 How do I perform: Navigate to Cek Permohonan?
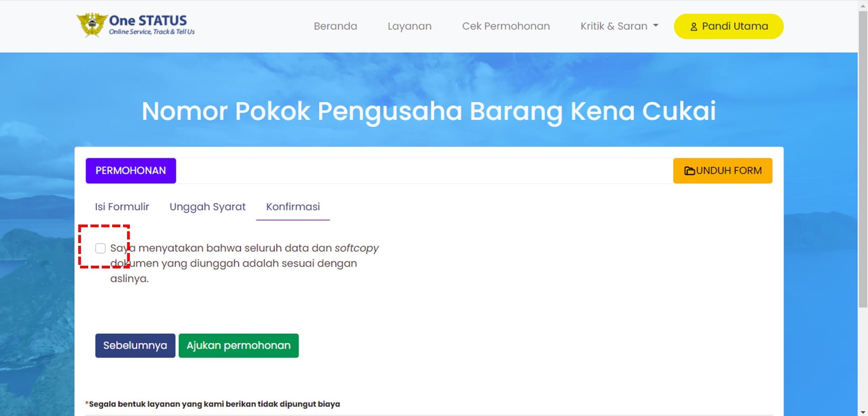pos(506,26)
